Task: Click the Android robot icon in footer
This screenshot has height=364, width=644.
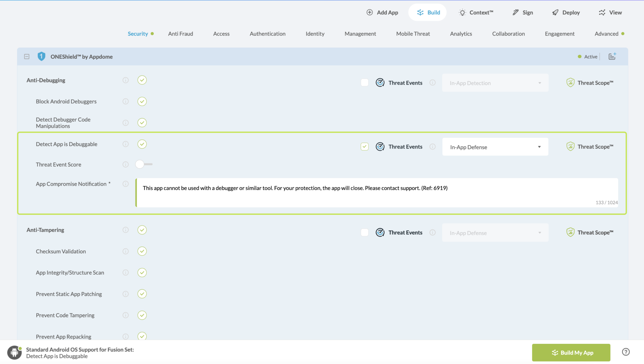Action: [x=14, y=352]
